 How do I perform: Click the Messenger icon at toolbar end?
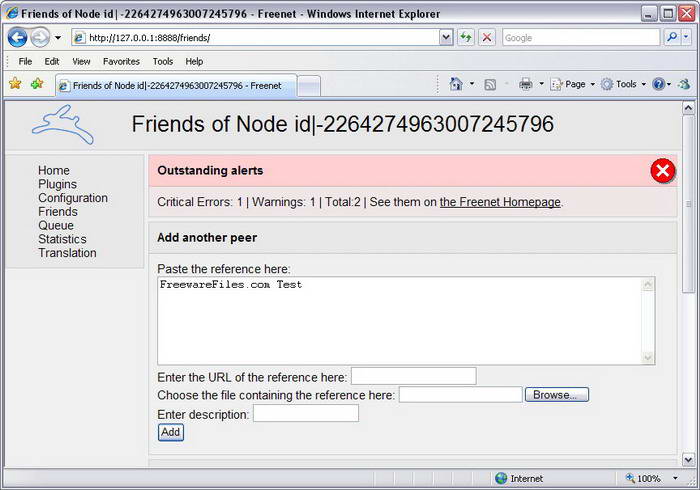(x=684, y=84)
